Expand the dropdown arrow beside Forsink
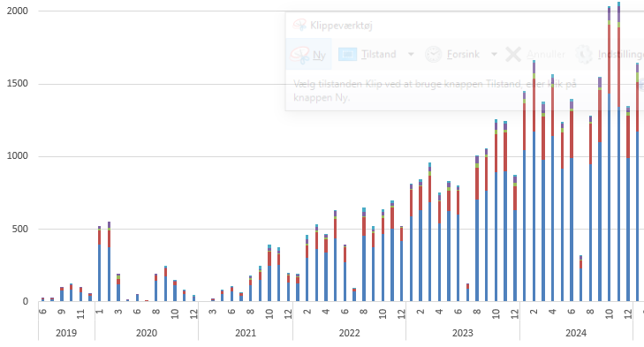The height and width of the screenshot is (347, 644). click(494, 54)
